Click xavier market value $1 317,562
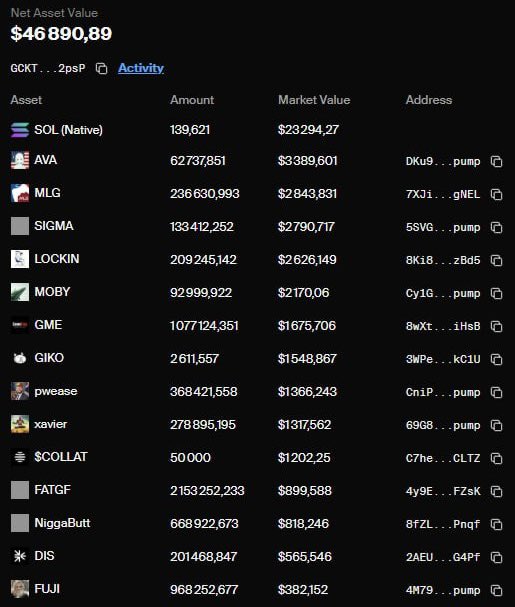Screen dimensions: 515x607 [304, 425]
